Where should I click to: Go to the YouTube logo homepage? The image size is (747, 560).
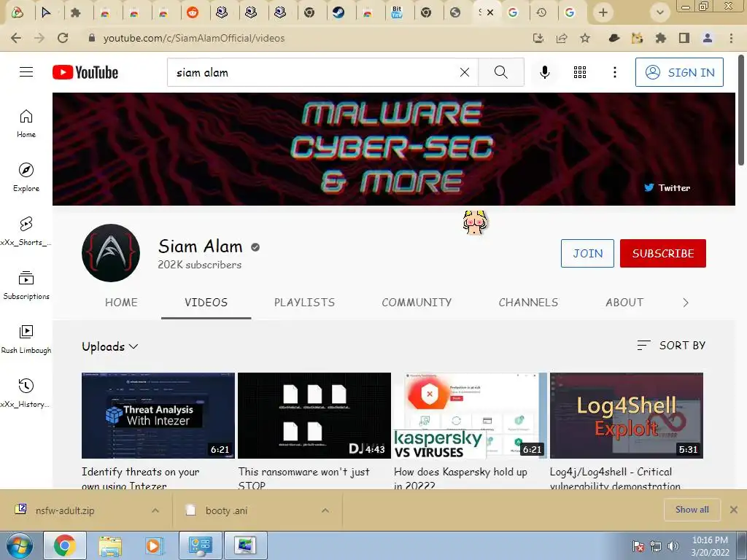(x=85, y=72)
